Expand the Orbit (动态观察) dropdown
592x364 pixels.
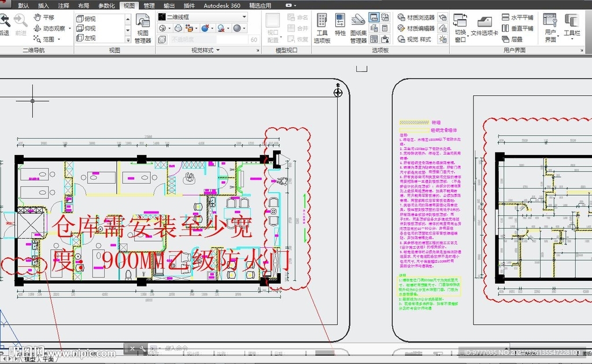coord(70,29)
